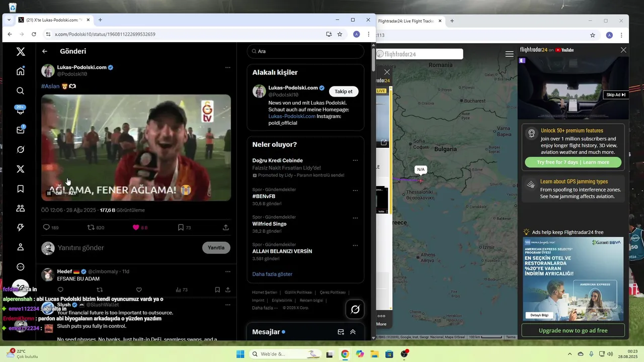Bookmark the X page with star icon
The height and width of the screenshot is (362, 644).
click(x=340, y=34)
